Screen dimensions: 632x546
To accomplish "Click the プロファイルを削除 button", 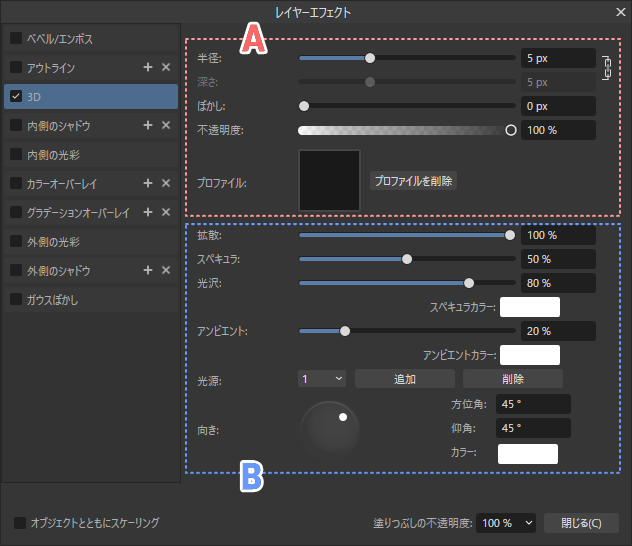I will [x=413, y=181].
